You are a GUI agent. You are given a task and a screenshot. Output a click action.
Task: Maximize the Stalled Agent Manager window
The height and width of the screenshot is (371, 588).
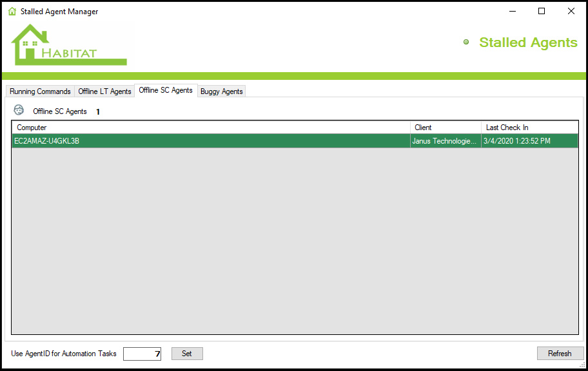[542, 11]
